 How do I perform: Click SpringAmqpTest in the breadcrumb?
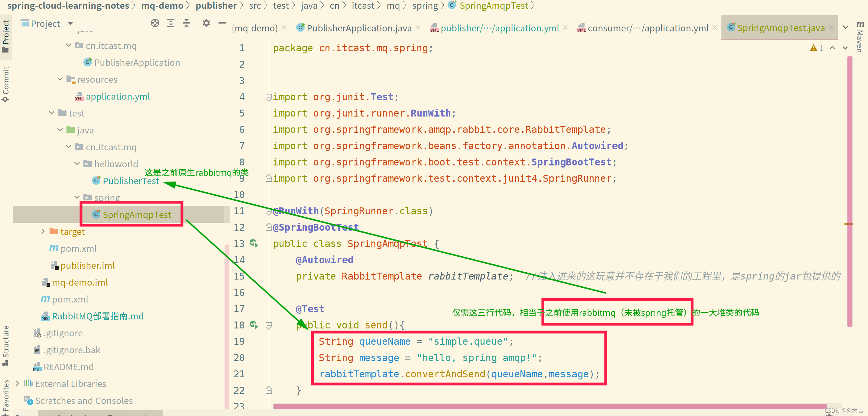click(x=494, y=6)
